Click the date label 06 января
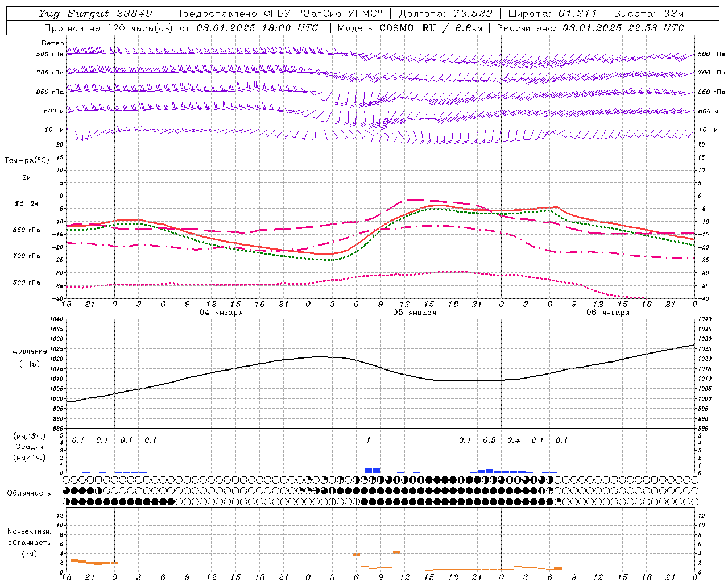Image resolution: width=728 pixels, height=582 pixels. [608, 313]
